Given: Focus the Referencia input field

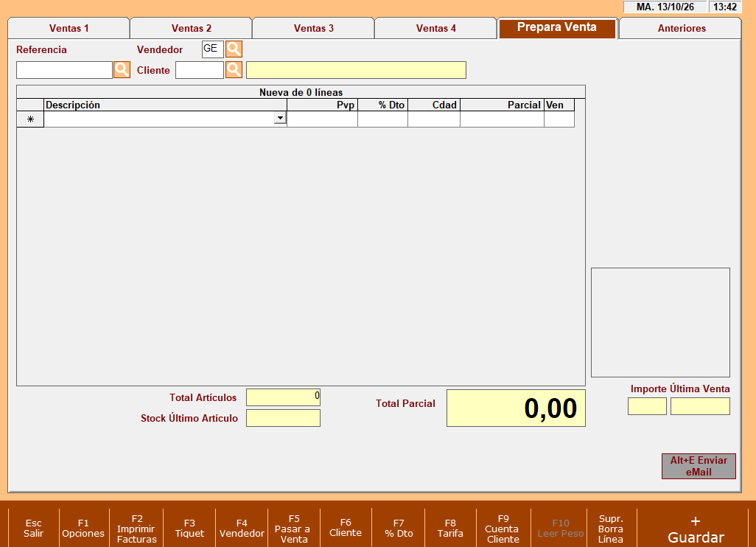Looking at the screenshot, I should (64, 70).
